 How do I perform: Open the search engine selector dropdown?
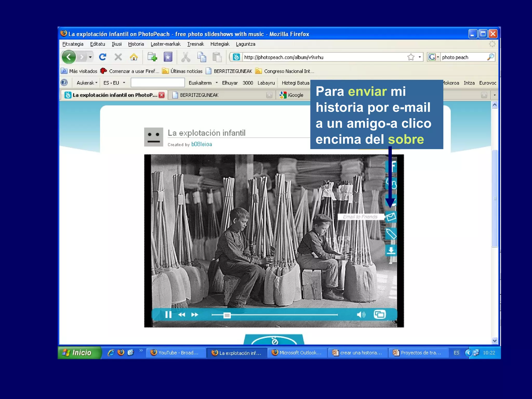[434, 57]
